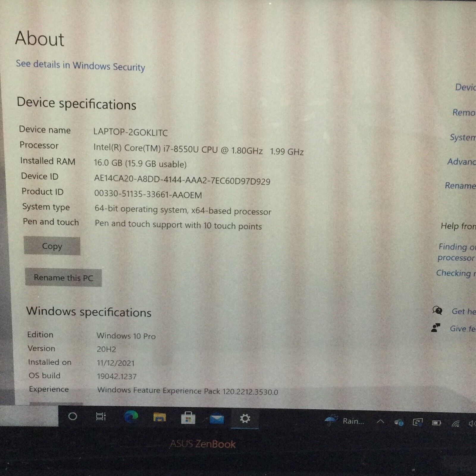Click the Settings gear on taskbar
The image size is (476, 476).
[245, 419]
